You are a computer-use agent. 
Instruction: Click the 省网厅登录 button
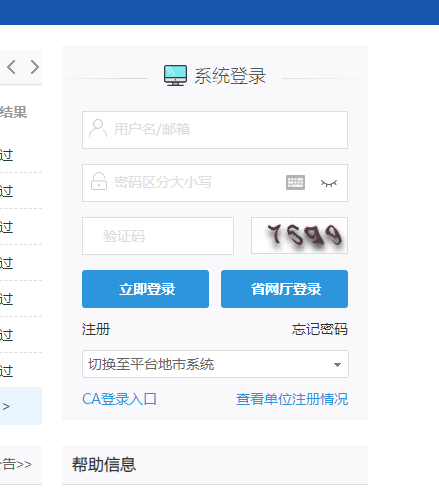coord(284,289)
